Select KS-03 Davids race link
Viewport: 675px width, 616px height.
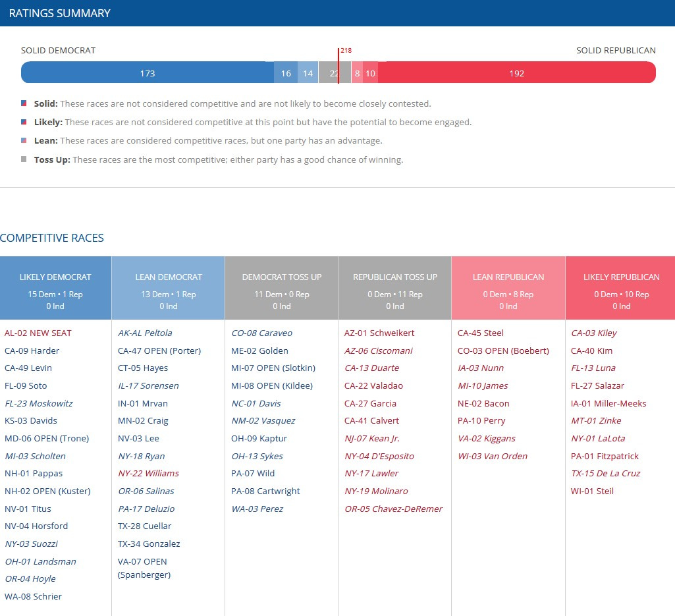[30, 420]
